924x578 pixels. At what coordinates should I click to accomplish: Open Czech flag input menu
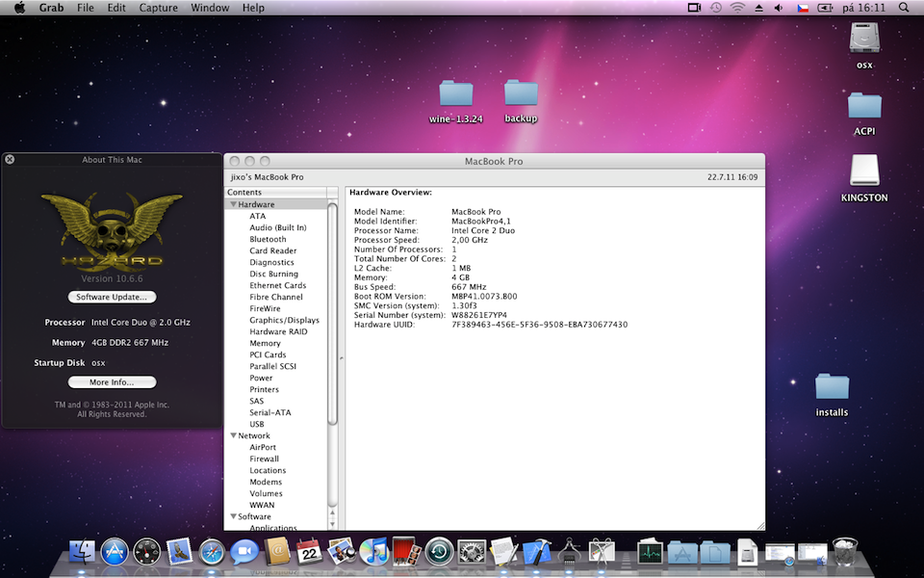[x=803, y=8]
